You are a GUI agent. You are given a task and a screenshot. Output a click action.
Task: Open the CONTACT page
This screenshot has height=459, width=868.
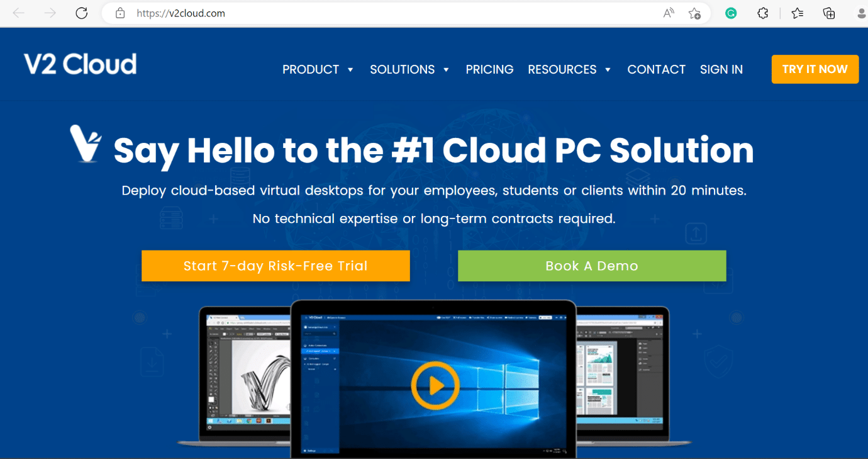point(656,69)
